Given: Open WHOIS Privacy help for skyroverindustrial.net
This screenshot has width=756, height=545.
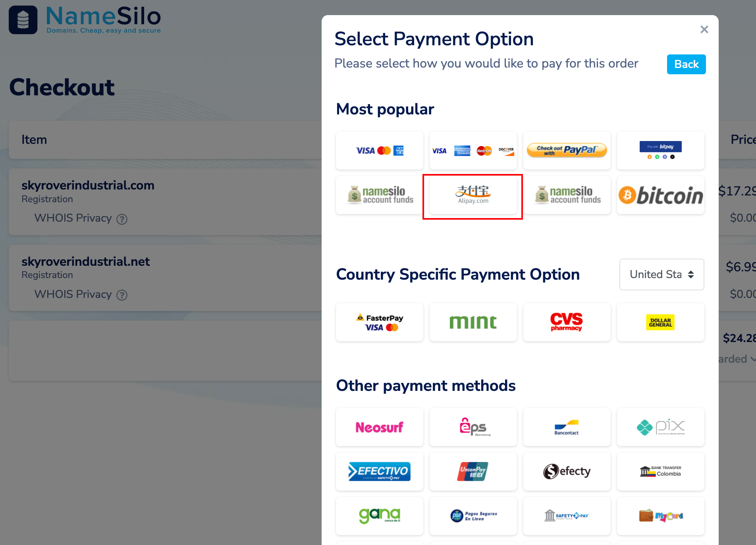Looking at the screenshot, I should tap(122, 295).
